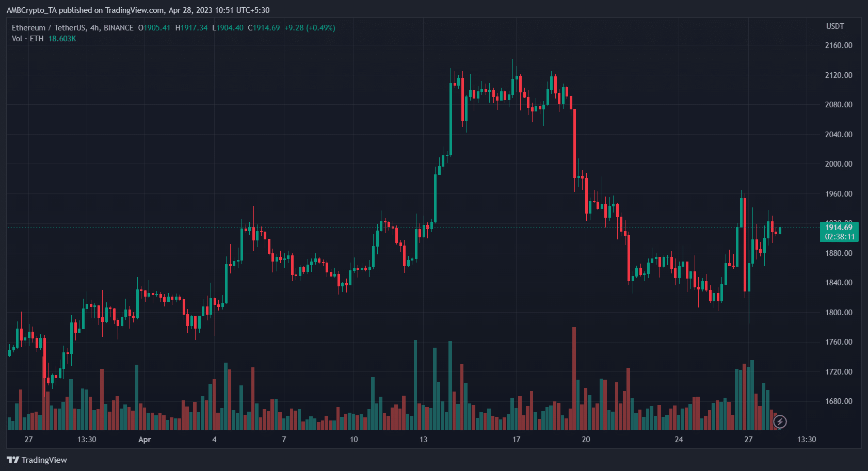The image size is (868, 471).
Task: Click the 2000.00 price axis label
Action: tap(839, 164)
